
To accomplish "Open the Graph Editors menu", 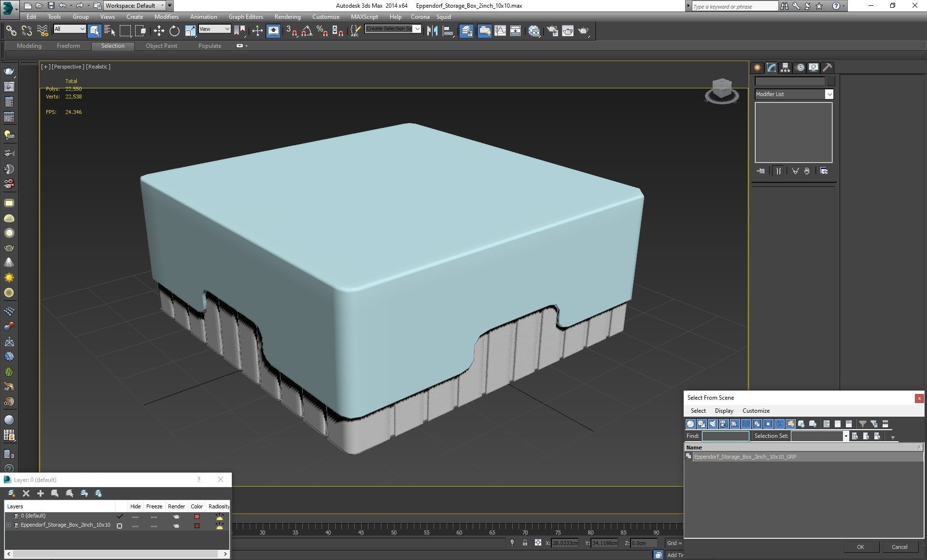I will tap(246, 16).
